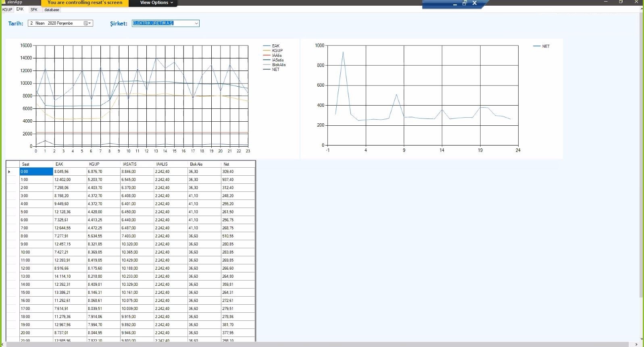The height and width of the screenshot is (347, 644).
Task: Open the SFK tab
Action: pyautogui.click(x=34, y=10)
